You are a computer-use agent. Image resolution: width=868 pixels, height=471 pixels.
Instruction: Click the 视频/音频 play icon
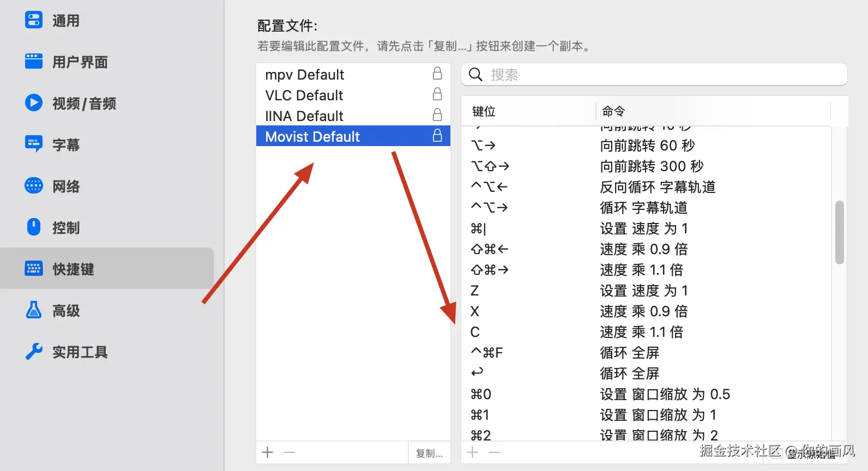[34, 102]
